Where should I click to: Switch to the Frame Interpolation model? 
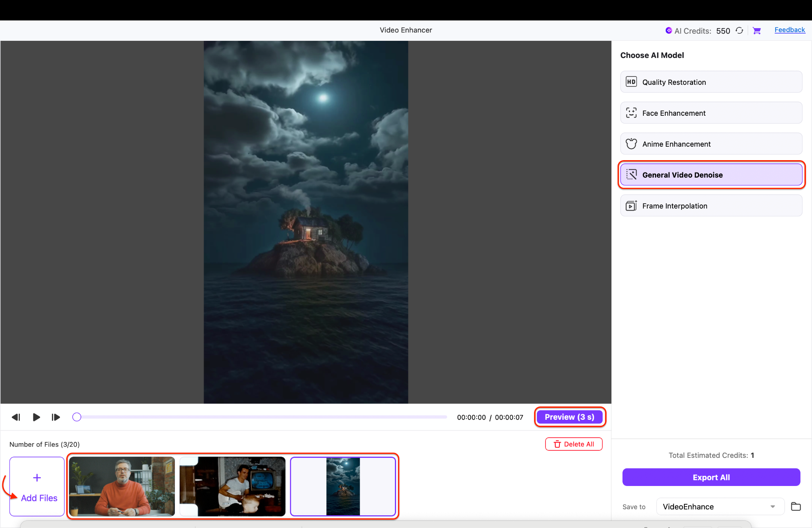tap(711, 206)
